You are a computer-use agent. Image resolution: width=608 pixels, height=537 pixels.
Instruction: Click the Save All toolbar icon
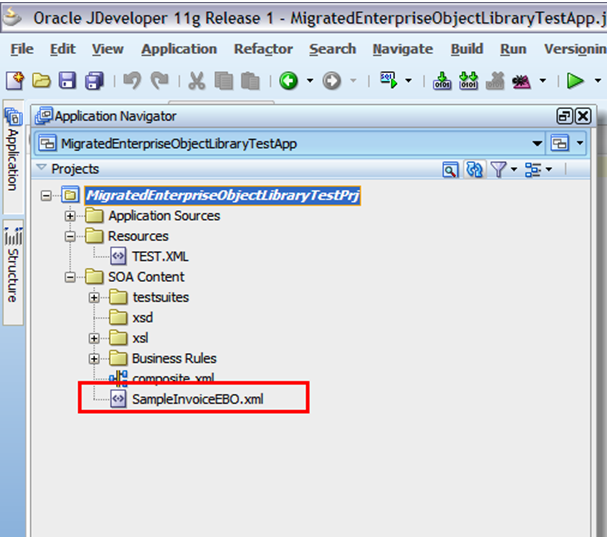(x=94, y=81)
